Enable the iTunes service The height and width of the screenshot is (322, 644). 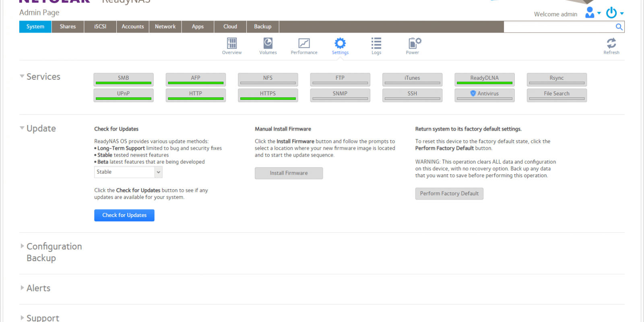coord(412,80)
